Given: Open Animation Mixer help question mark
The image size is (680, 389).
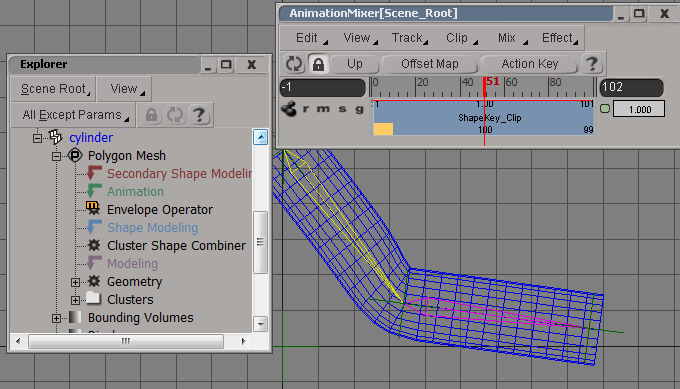Looking at the screenshot, I should 592,64.
